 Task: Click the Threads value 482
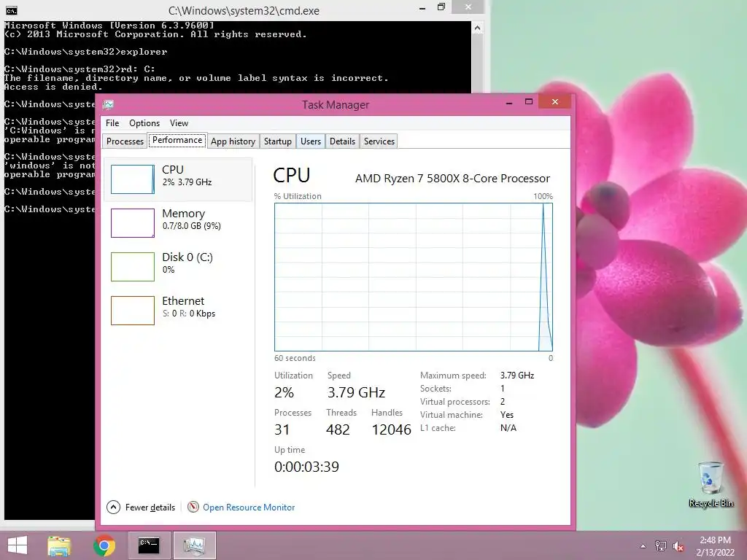(x=338, y=429)
